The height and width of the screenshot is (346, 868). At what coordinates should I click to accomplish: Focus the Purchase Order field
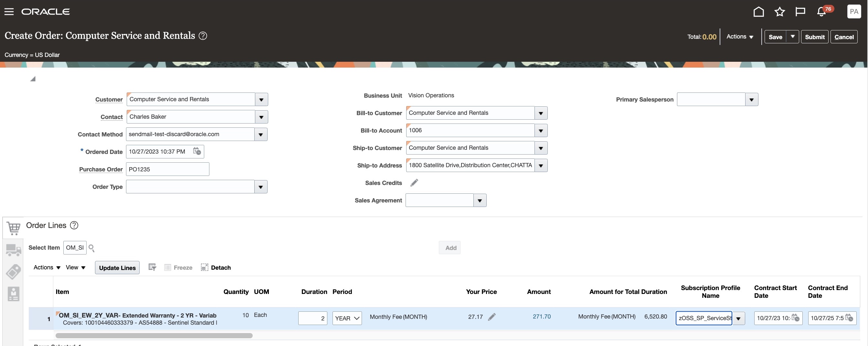pos(167,169)
